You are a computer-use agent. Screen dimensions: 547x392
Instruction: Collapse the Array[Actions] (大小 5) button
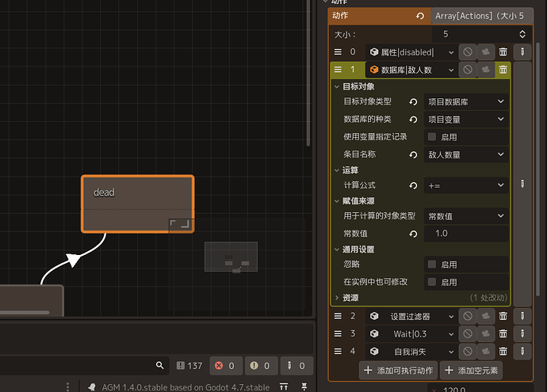(482, 16)
